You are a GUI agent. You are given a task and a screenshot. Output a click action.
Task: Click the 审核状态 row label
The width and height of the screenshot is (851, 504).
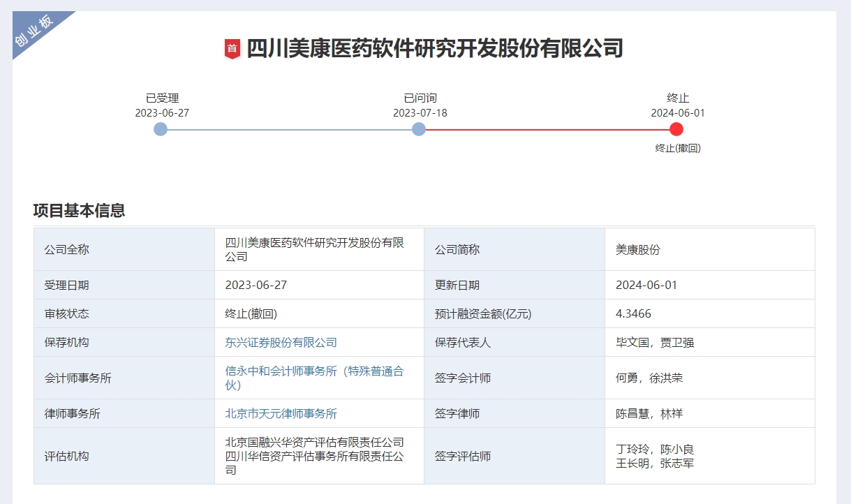67,314
